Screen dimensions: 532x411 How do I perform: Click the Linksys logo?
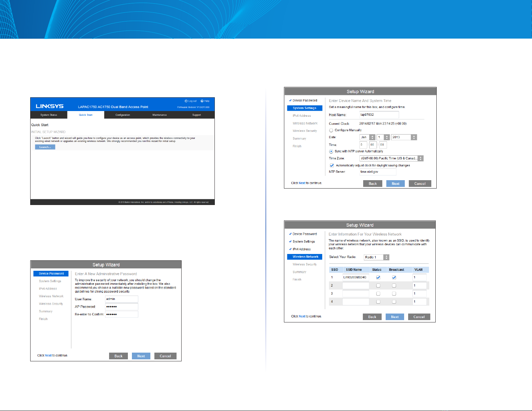(x=50, y=106)
